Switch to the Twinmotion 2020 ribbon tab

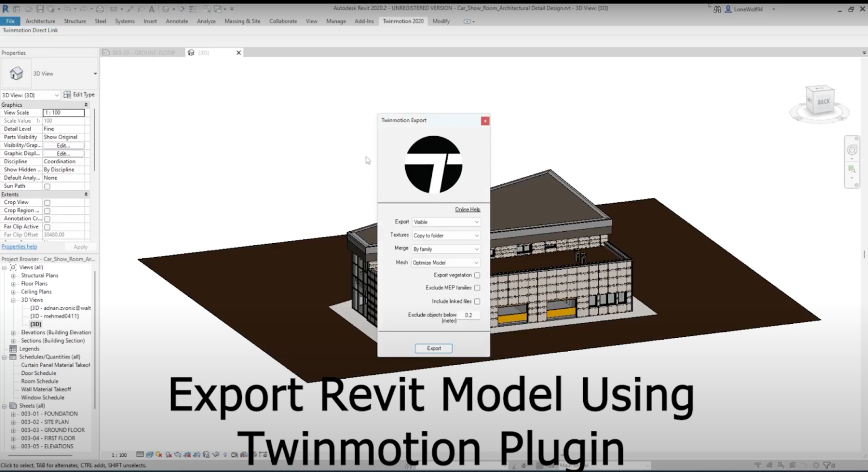403,21
